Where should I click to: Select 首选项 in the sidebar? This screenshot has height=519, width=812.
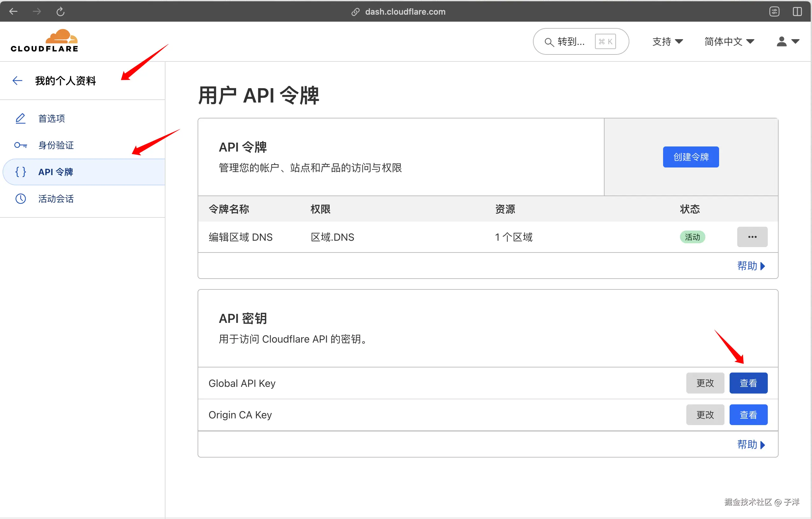pyautogui.click(x=51, y=118)
